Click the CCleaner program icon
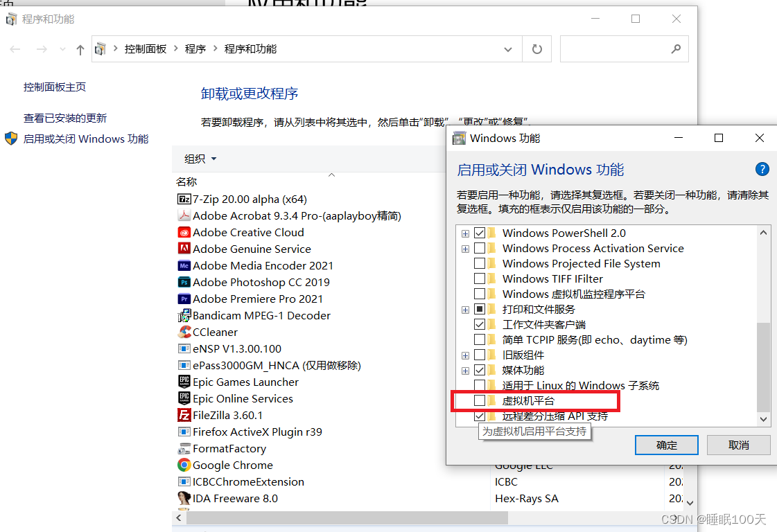The width and height of the screenshot is (777, 532). tap(184, 332)
